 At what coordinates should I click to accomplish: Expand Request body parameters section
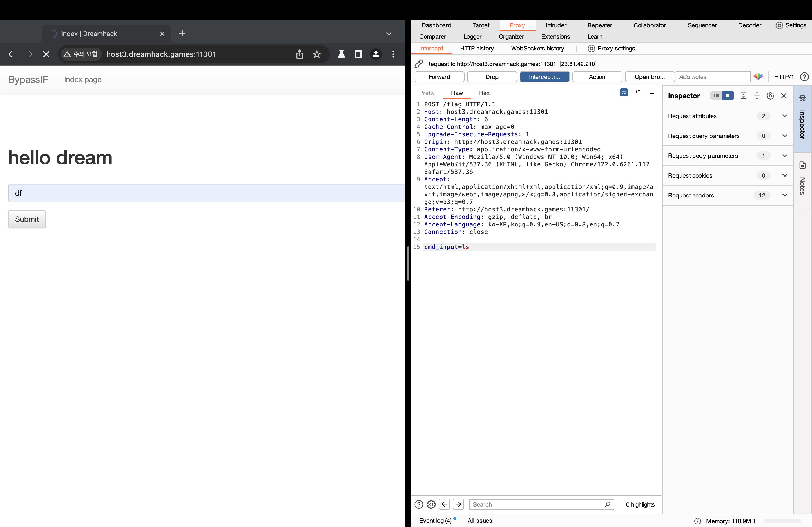727,155
